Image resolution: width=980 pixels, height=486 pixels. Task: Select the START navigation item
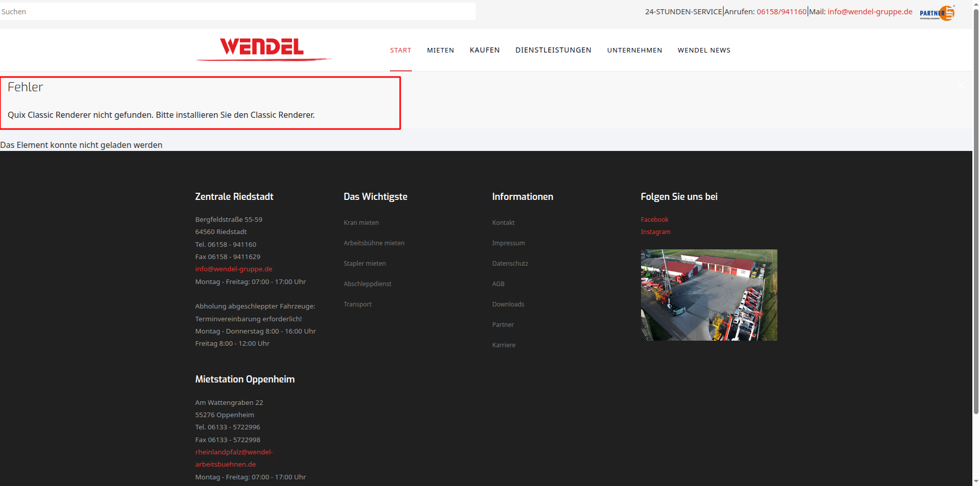(400, 50)
